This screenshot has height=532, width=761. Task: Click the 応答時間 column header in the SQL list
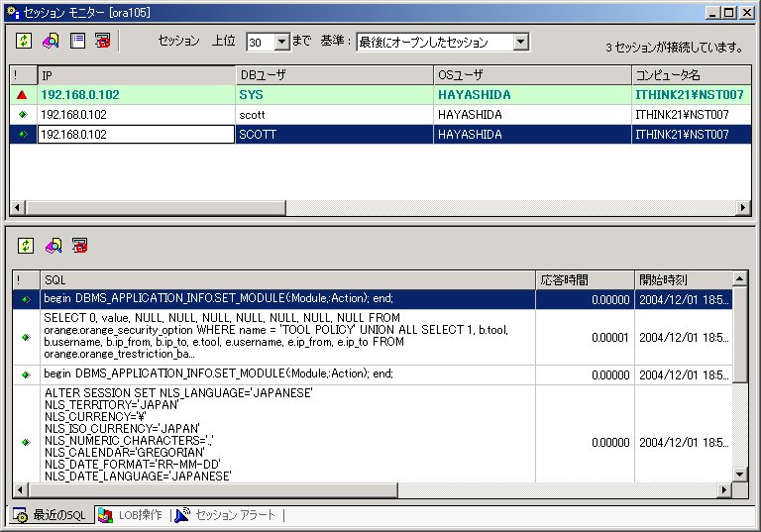click(584, 279)
